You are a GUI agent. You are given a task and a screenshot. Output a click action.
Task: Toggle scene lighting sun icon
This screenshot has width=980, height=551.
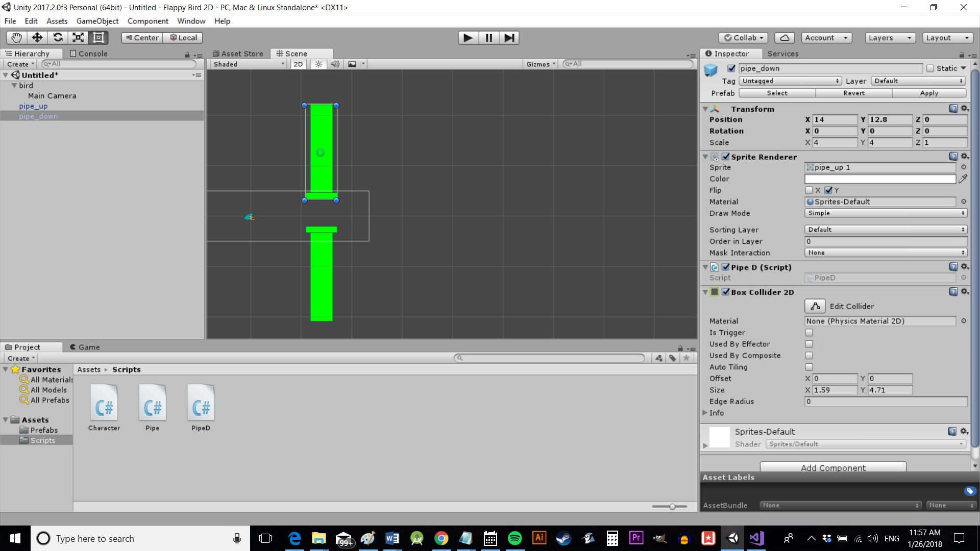[318, 64]
